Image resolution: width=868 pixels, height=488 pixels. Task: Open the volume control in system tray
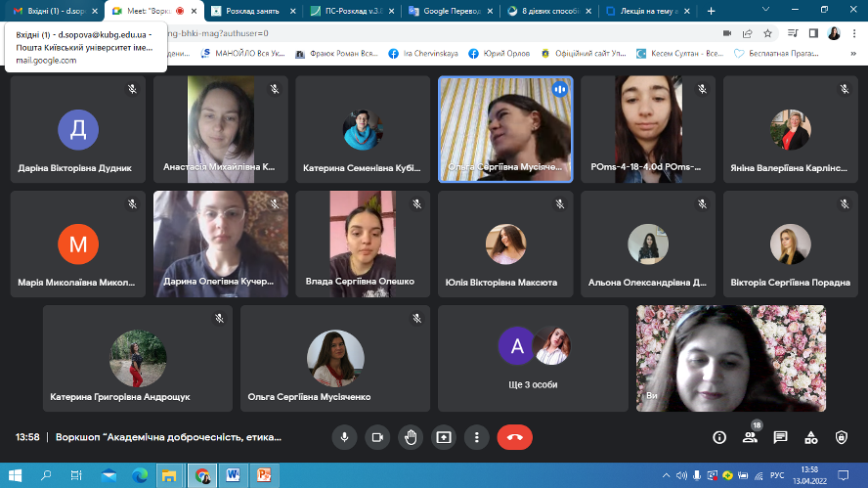(681, 475)
